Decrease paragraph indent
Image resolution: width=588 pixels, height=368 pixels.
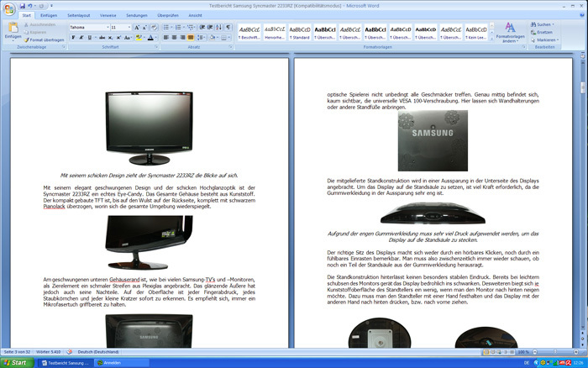tap(202, 28)
